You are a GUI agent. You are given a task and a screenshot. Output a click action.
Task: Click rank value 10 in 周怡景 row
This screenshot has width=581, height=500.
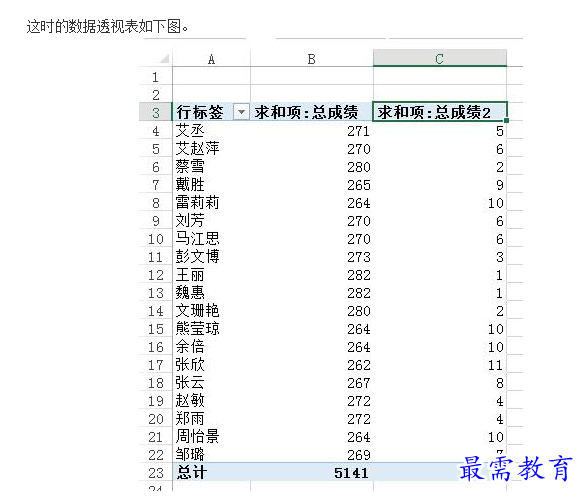496,437
